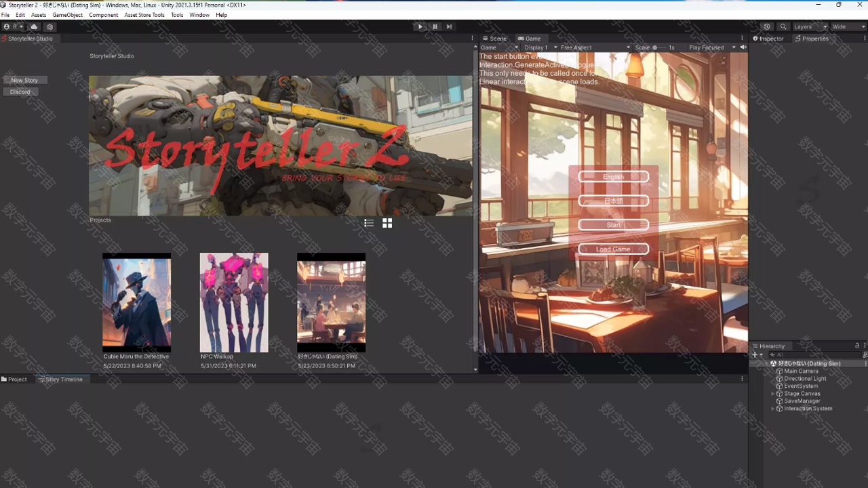Screen dimensions: 868x488
Task: Open the Assets menu
Action: [39, 15]
